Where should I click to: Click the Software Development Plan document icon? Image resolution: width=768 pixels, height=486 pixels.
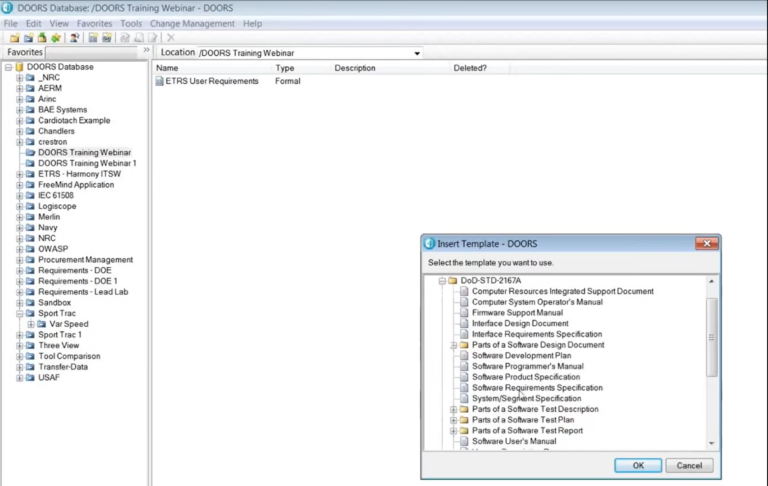pyautogui.click(x=464, y=356)
